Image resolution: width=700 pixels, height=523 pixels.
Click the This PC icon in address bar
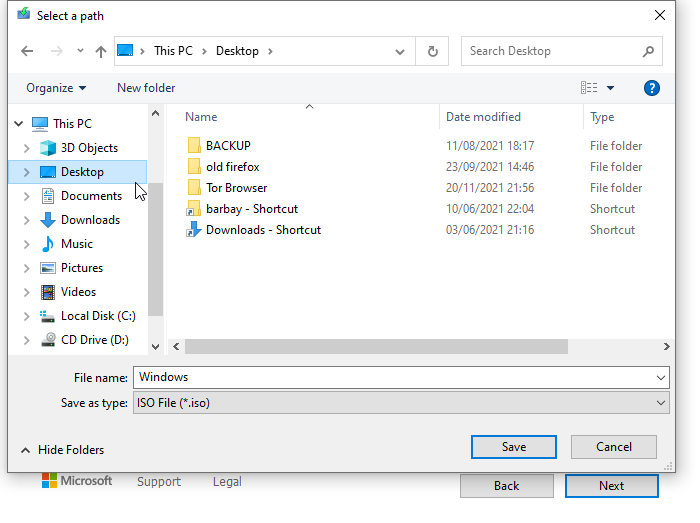tap(125, 51)
